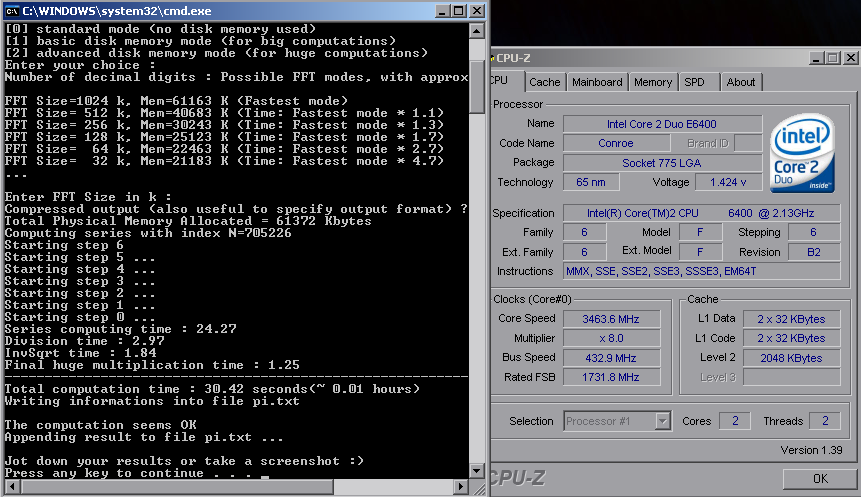Switch to the Cache tab in CPU-Z
Screen dimensions: 861x497
[544, 82]
